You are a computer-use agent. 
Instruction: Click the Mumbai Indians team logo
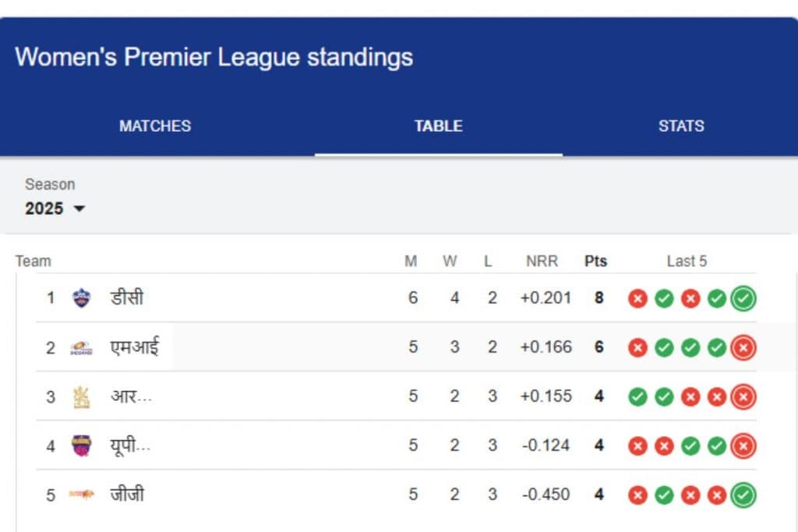click(81, 347)
